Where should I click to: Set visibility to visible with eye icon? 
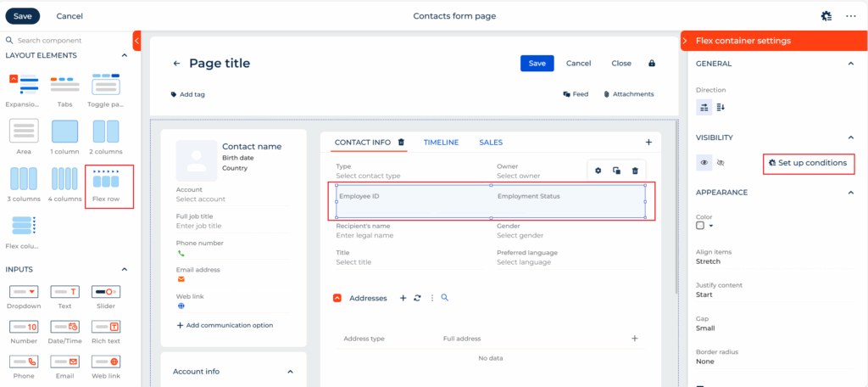click(x=704, y=162)
